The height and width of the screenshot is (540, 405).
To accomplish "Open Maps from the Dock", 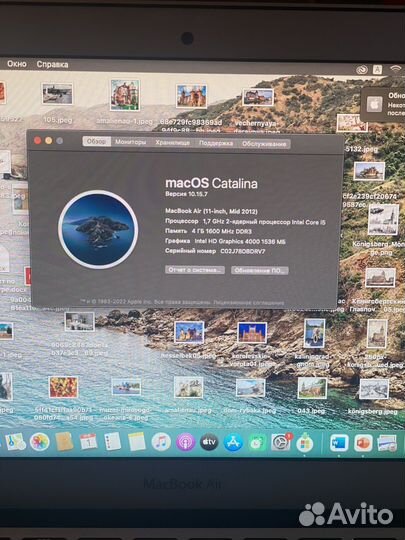I will tap(15, 442).
